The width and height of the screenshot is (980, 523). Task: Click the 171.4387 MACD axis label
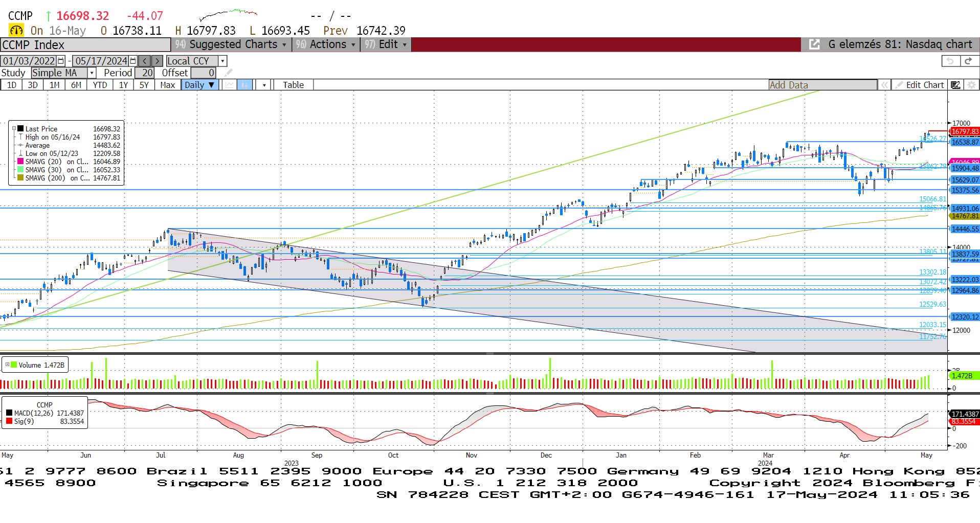pyautogui.click(x=965, y=414)
